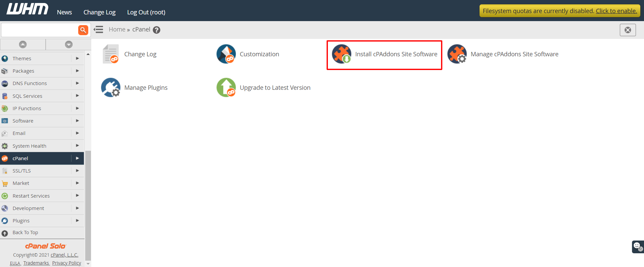The height and width of the screenshot is (267, 644).
Task: Click the Manage Plugins plug icon
Action: pos(111,87)
